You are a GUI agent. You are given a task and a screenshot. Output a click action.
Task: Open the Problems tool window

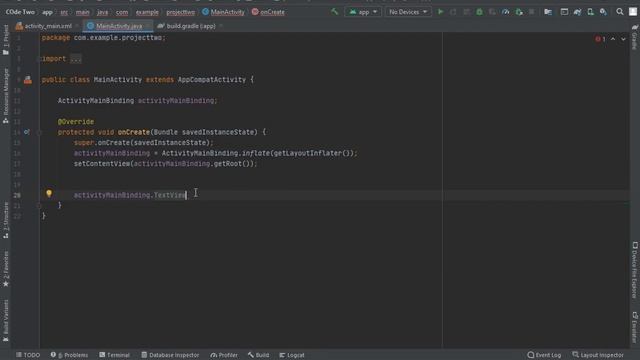tap(69, 355)
